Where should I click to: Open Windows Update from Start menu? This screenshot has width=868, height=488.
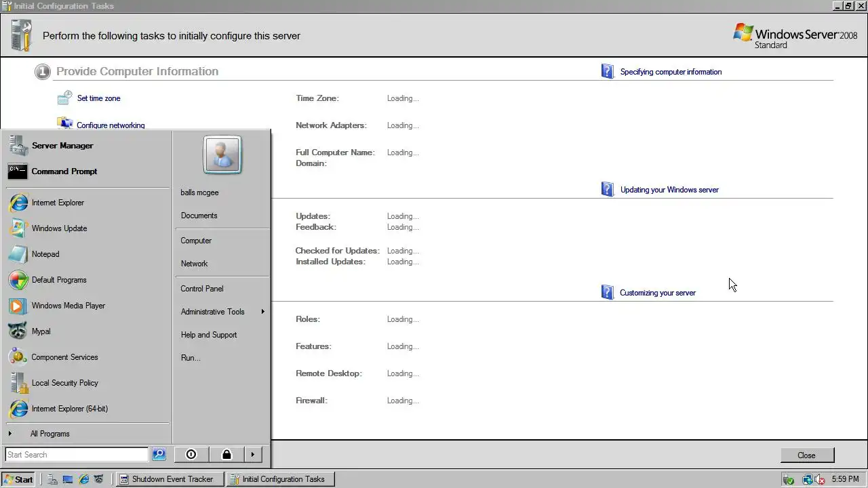coord(87,228)
